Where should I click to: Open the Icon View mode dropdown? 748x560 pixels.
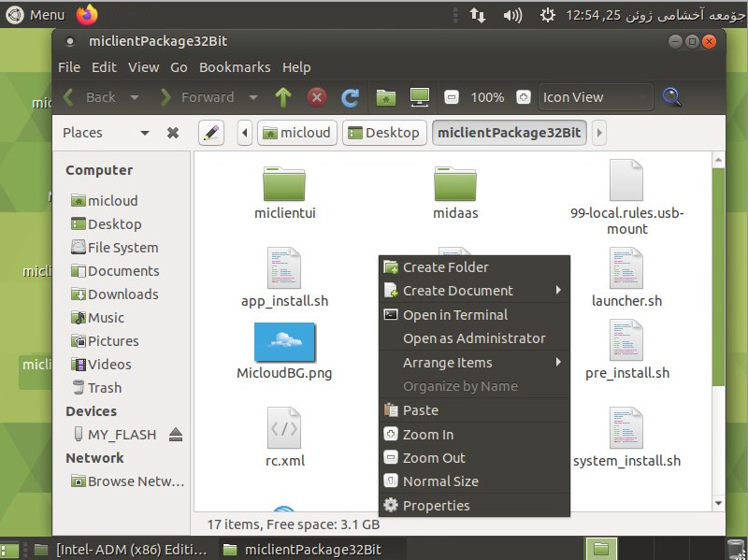tap(596, 97)
